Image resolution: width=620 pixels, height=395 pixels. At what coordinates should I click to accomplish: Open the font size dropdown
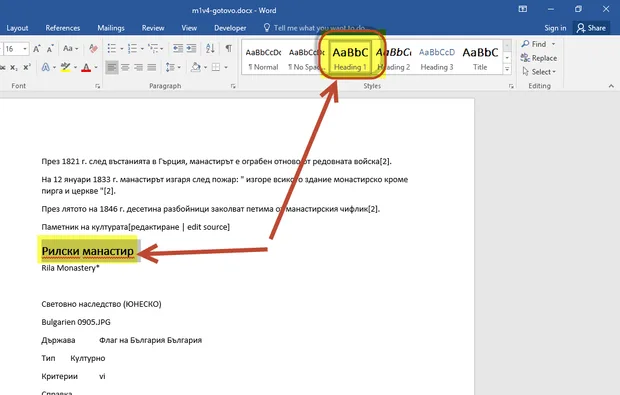[x=25, y=49]
